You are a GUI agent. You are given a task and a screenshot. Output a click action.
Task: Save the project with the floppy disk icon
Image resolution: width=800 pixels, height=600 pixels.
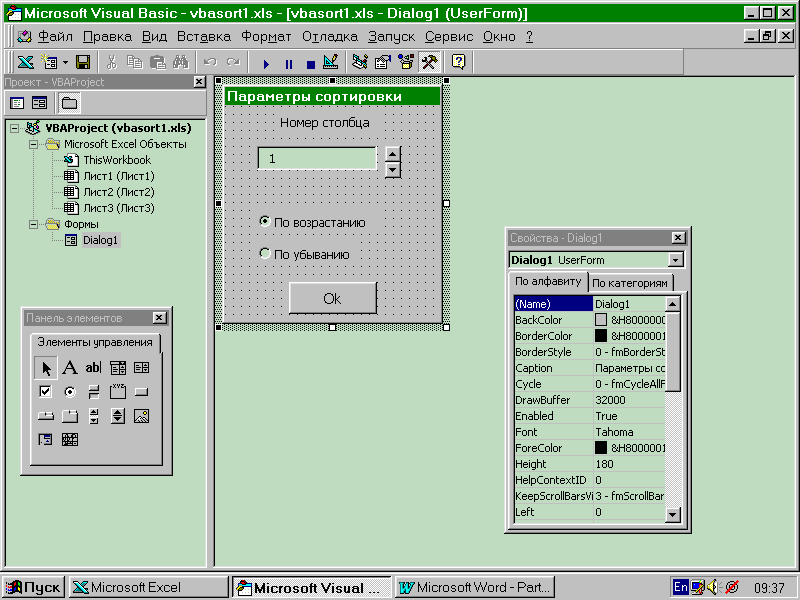(x=83, y=62)
